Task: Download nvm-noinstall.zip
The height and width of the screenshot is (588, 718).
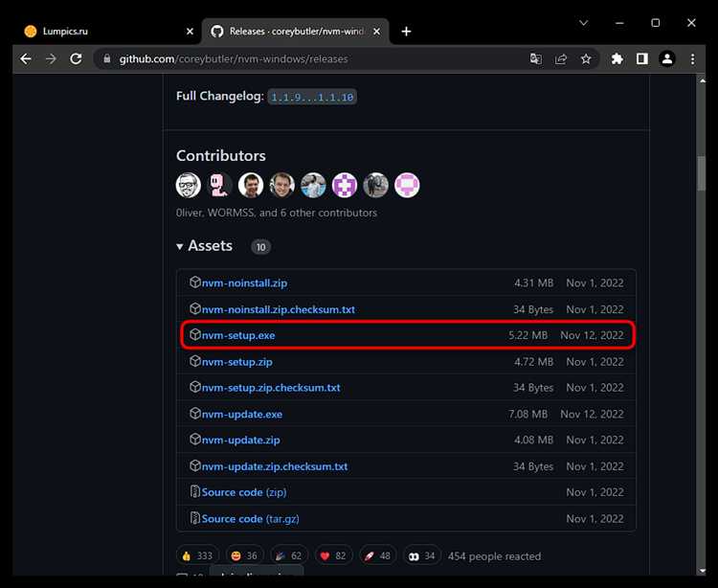Action: (244, 283)
